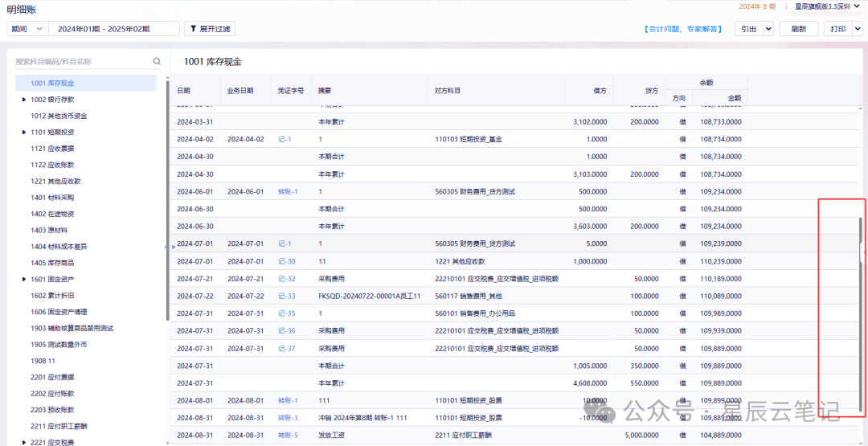The width and height of the screenshot is (868, 446).
Task: Expand the 2221 应交税费 tree node
Action: 24,442
